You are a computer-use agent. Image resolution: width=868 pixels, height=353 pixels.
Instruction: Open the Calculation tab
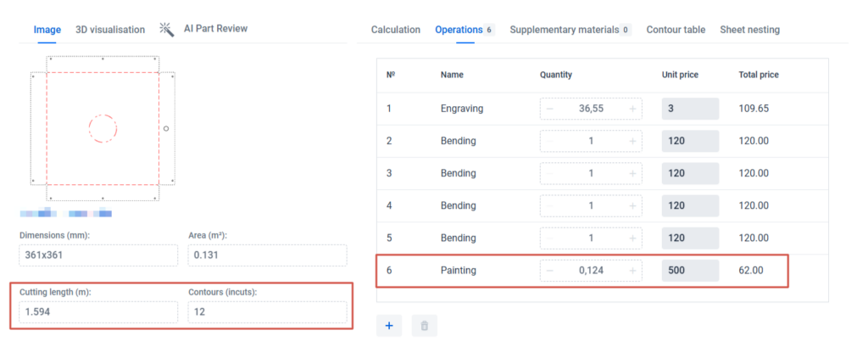395,30
